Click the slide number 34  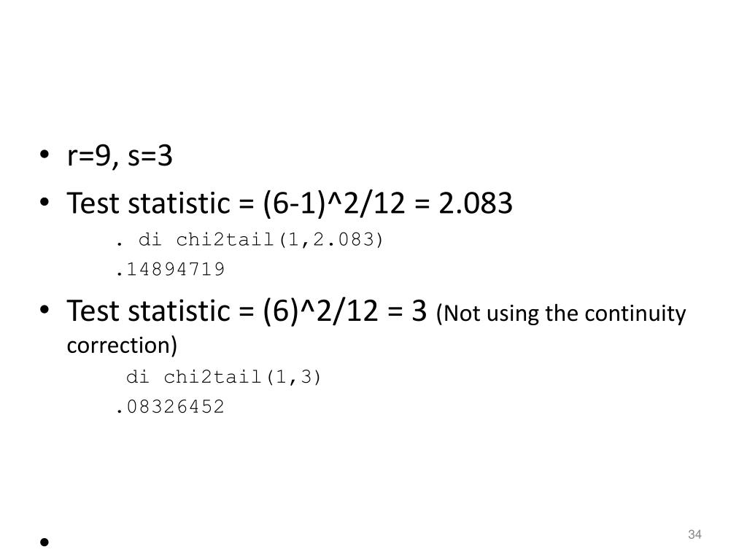[x=694, y=534]
